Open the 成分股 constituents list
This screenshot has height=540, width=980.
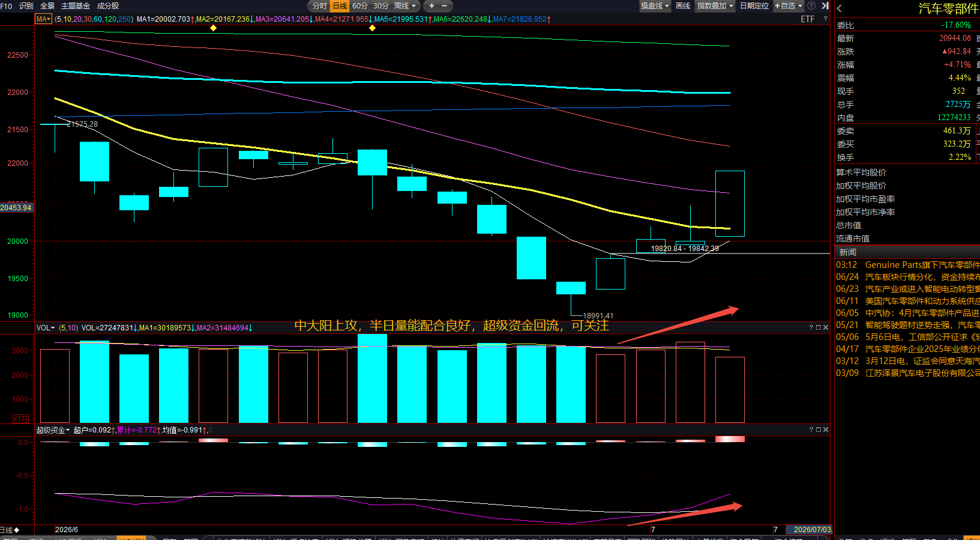pos(108,6)
